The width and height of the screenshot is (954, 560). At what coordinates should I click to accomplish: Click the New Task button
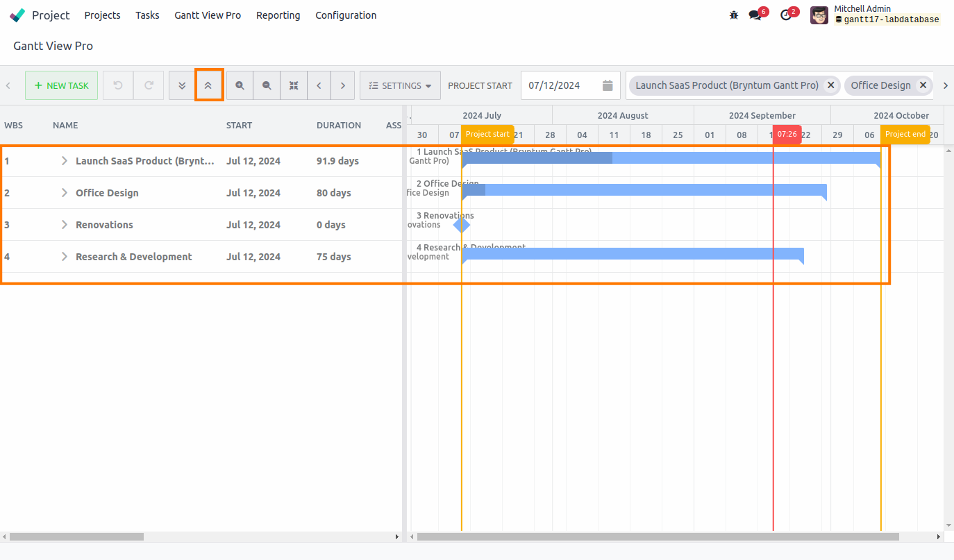61,85
